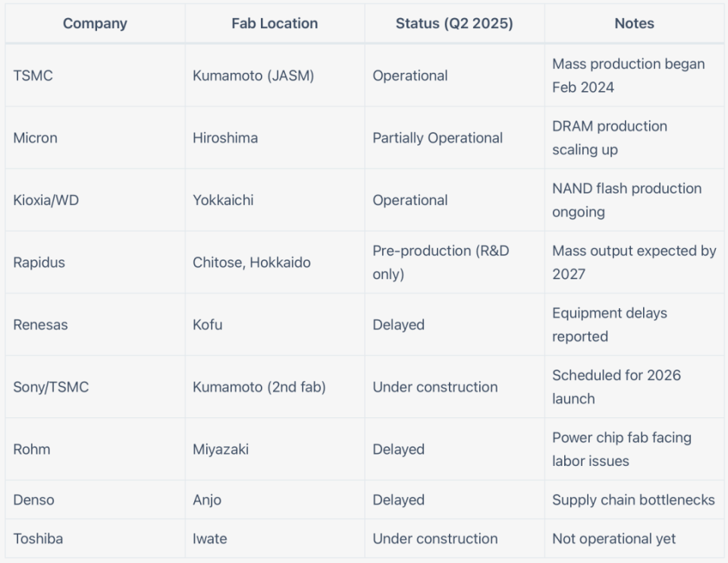Click the Miyazaki location cell
This screenshot has height=563, width=728.
[221, 448]
